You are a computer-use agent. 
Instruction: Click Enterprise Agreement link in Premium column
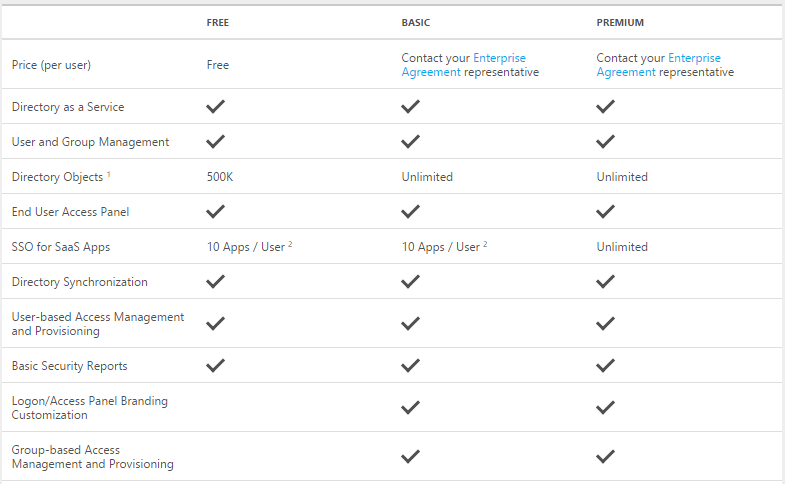pos(658,65)
